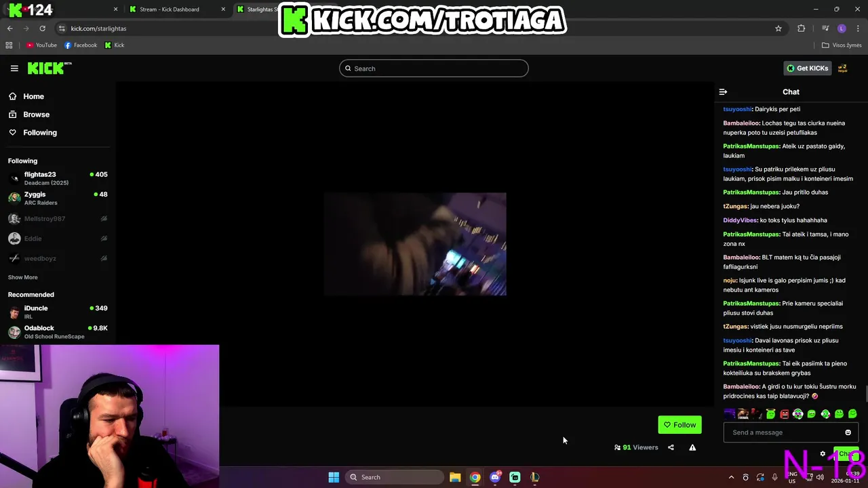This screenshot has width=868, height=488.
Task: Click the green Chat send button
Action: 846,454
